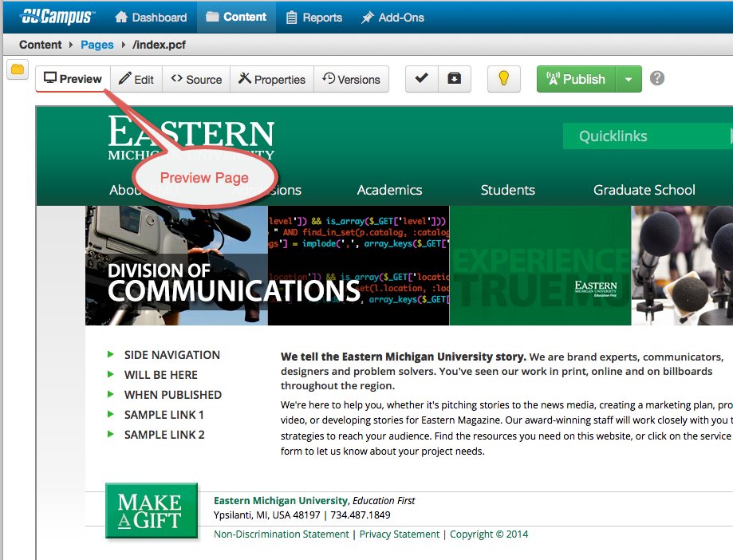The image size is (733, 560).
Task: Click the Copyright © 2014 link
Action: point(489,534)
